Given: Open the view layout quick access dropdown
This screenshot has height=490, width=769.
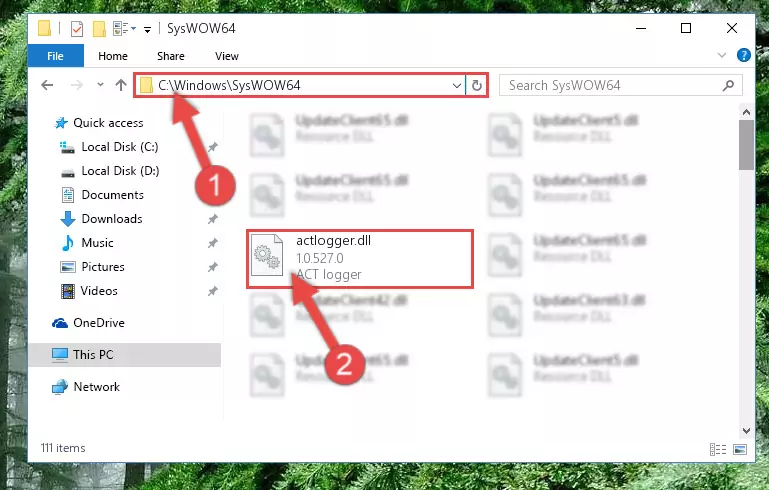Looking at the screenshot, I should pyautogui.click(x=124, y=28).
